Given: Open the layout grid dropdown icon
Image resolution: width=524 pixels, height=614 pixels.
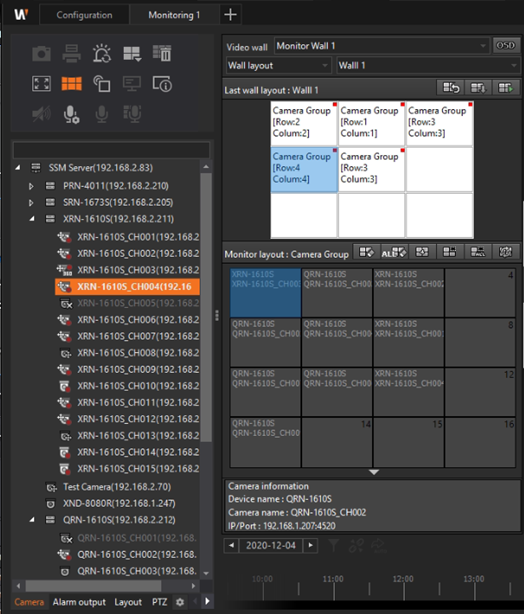Looking at the screenshot, I should coord(132,53).
